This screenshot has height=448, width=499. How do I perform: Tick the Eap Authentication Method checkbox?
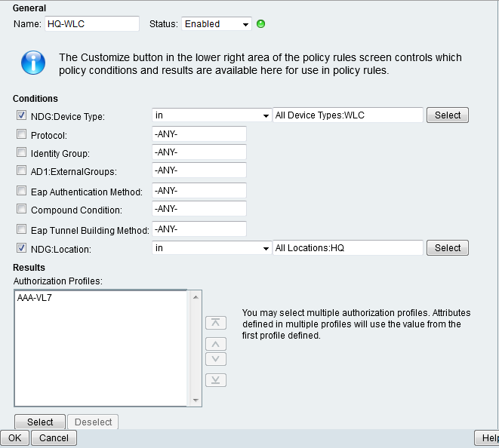point(21,192)
